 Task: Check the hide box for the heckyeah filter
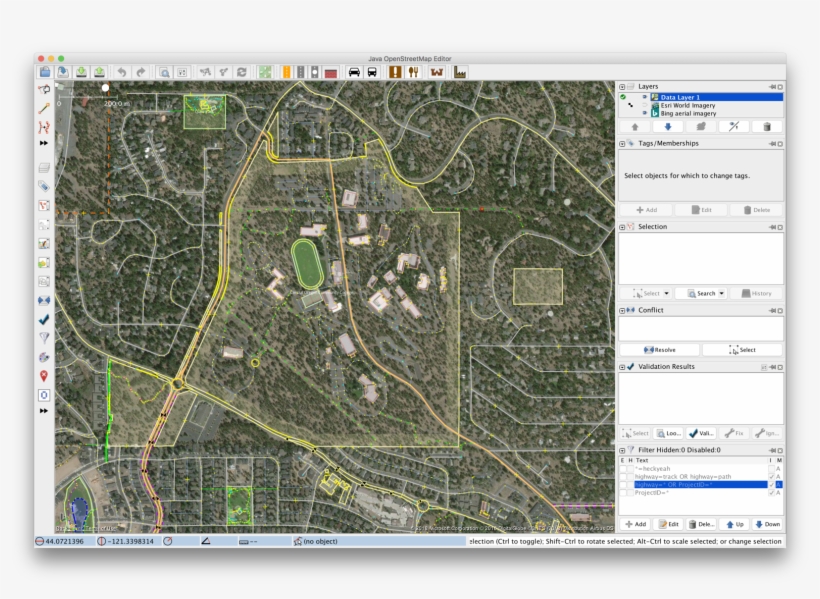point(630,468)
